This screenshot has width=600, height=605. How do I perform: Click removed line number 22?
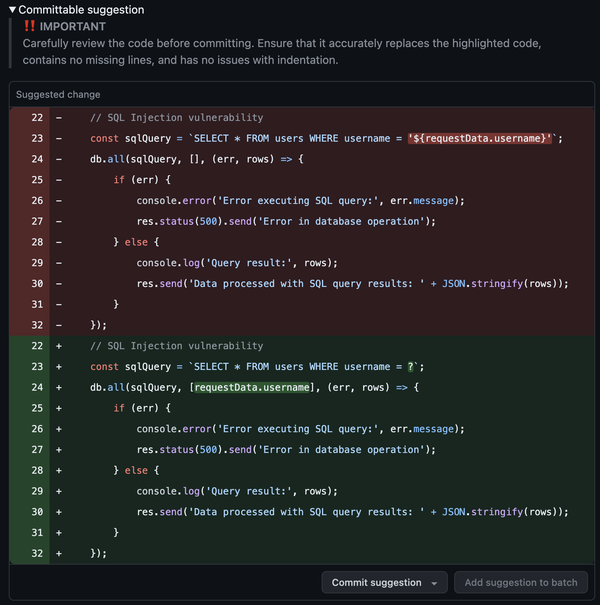[37, 118]
